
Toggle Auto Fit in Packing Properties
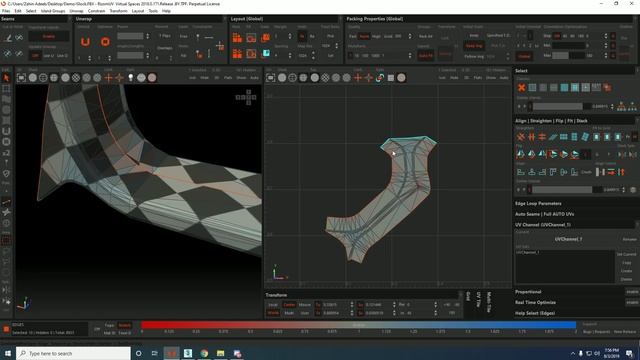pos(425,56)
